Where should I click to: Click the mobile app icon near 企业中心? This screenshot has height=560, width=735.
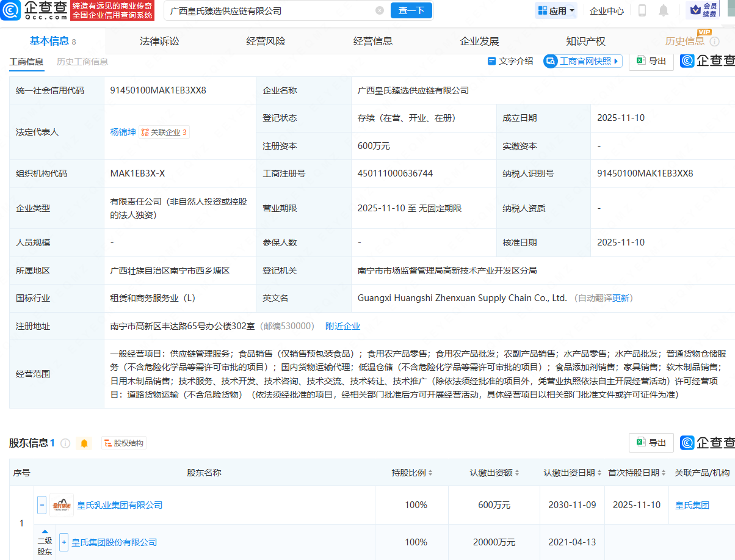coord(642,10)
